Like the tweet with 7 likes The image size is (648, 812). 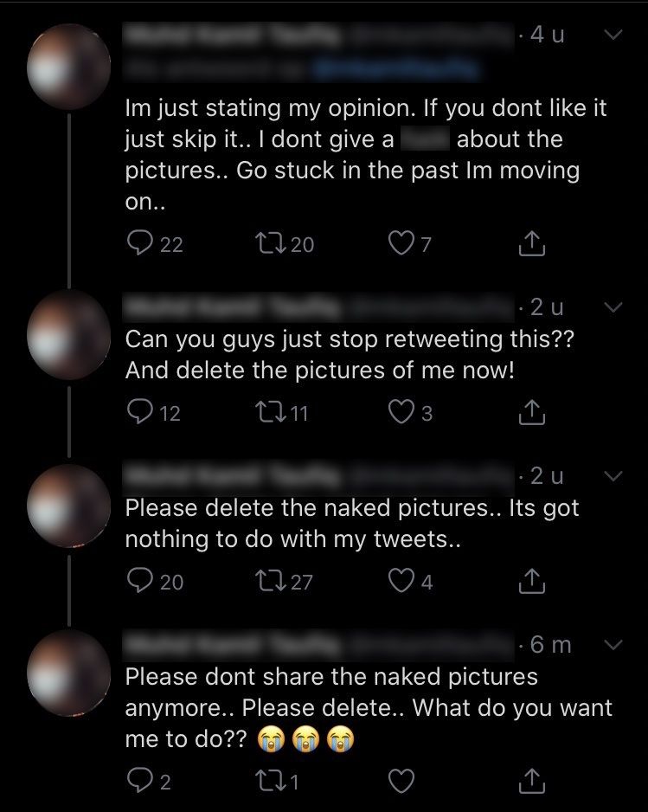399,245
